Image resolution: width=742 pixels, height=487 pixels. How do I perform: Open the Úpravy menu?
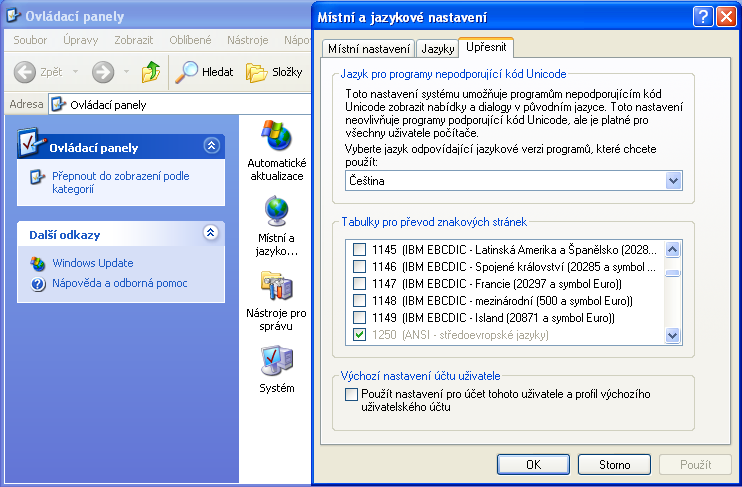coord(81,40)
